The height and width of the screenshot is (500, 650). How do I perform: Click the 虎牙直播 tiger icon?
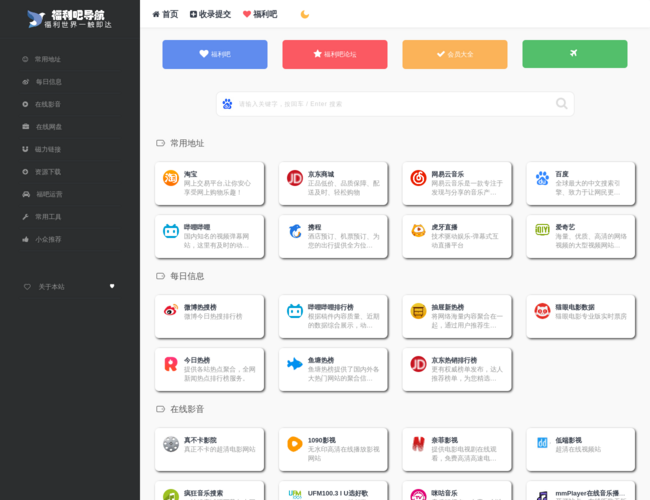click(x=418, y=231)
